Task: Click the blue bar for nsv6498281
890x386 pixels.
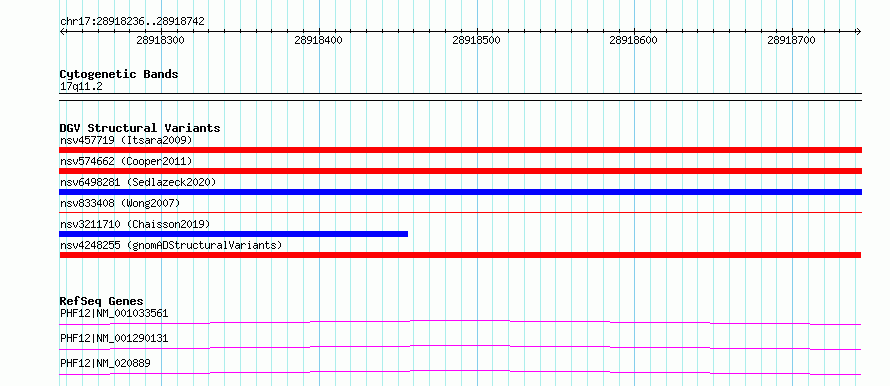Action: coord(460,192)
